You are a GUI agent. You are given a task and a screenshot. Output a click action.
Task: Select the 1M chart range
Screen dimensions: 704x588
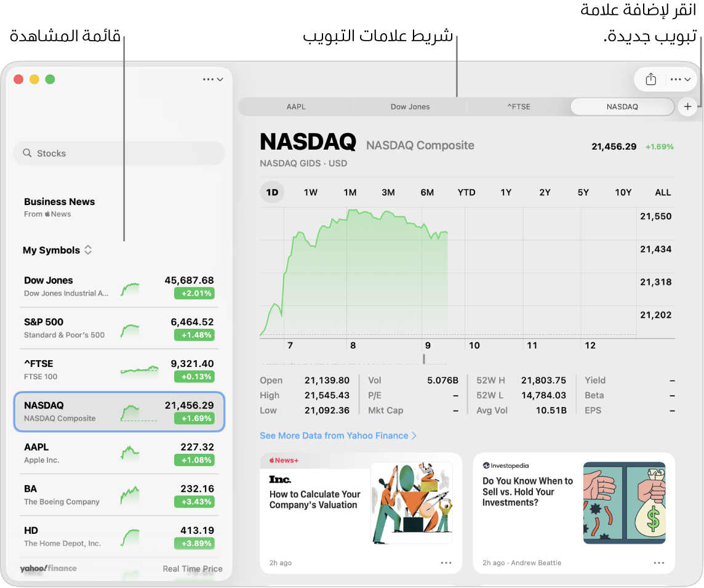click(x=350, y=192)
